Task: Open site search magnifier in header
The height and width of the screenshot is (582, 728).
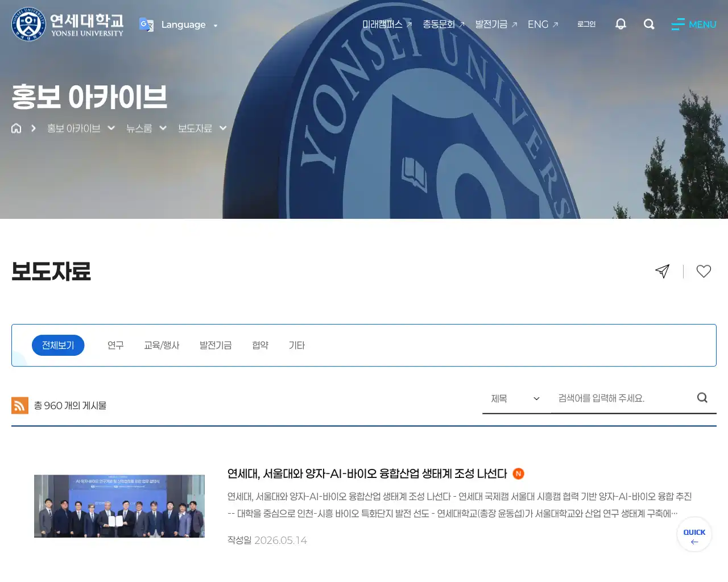Action: pos(649,24)
